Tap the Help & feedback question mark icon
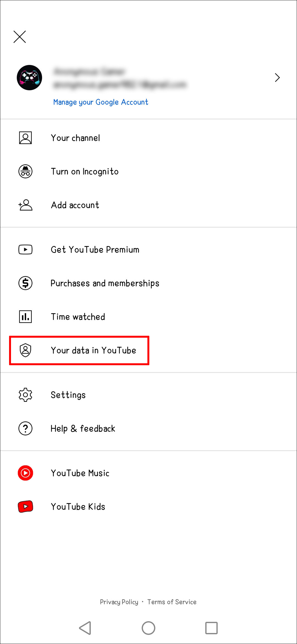 tap(25, 428)
